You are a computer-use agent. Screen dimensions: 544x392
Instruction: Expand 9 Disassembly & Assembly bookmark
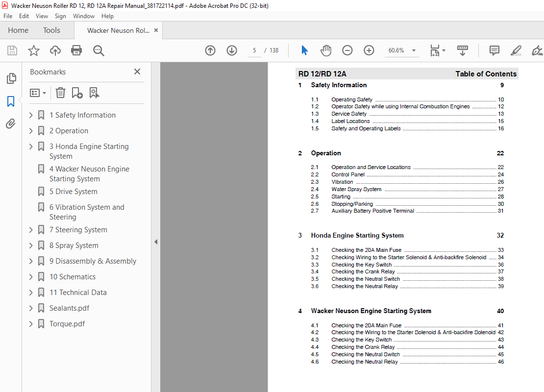(31, 261)
